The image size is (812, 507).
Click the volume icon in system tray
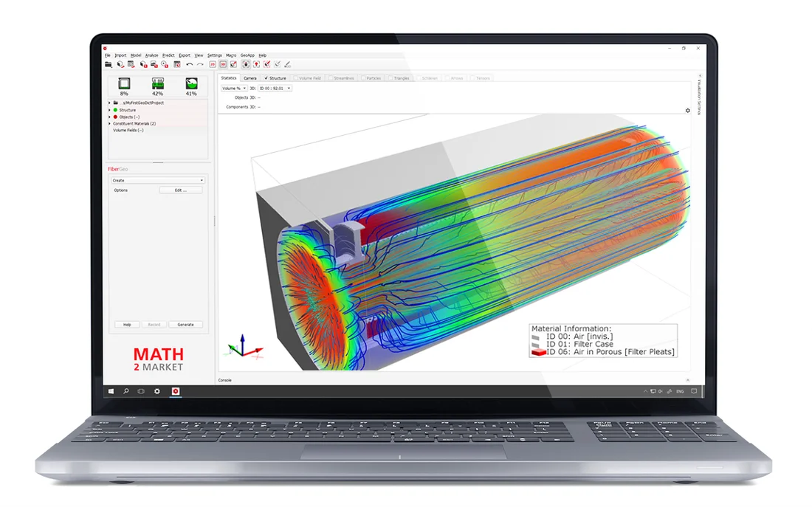660,391
